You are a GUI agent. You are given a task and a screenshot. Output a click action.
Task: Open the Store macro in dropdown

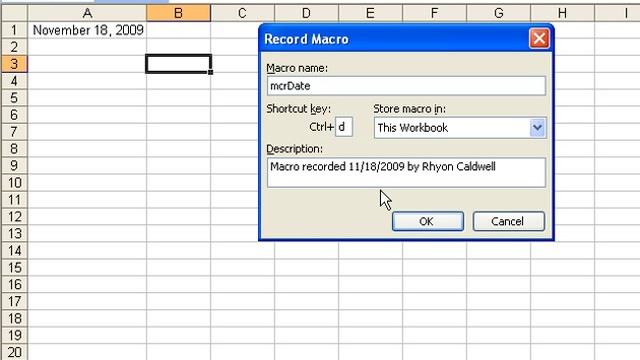pos(537,128)
